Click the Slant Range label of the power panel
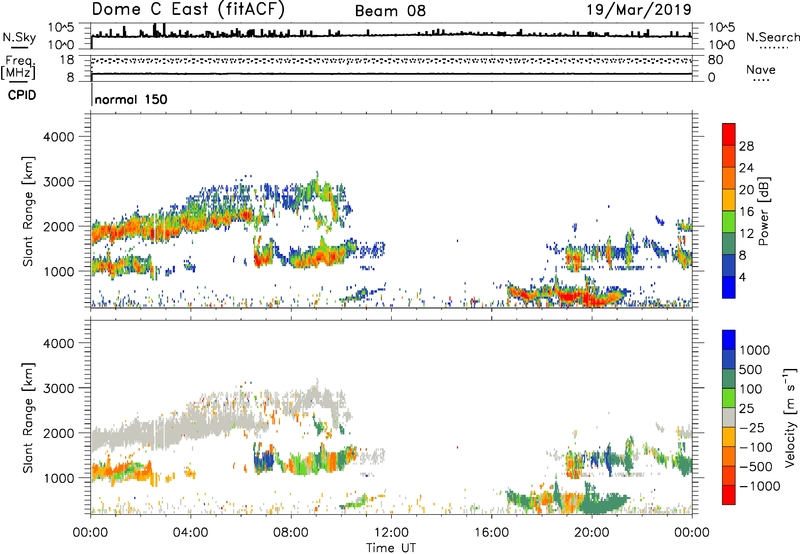The width and height of the screenshot is (800, 554). pyautogui.click(x=28, y=211)
